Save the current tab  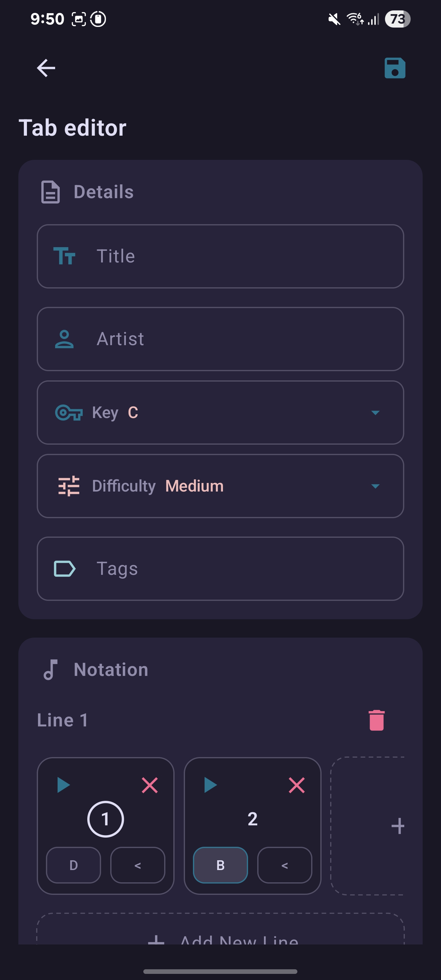[394, 68]
